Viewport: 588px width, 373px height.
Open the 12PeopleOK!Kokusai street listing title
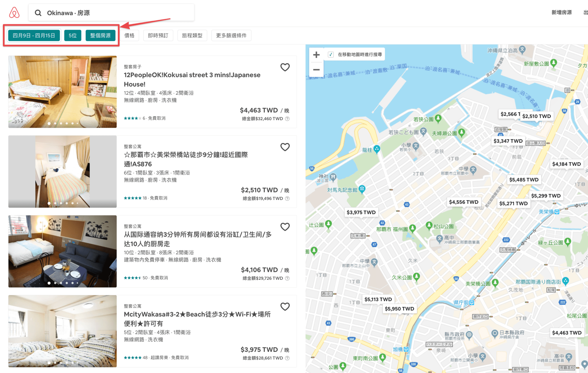pos(192,80)
